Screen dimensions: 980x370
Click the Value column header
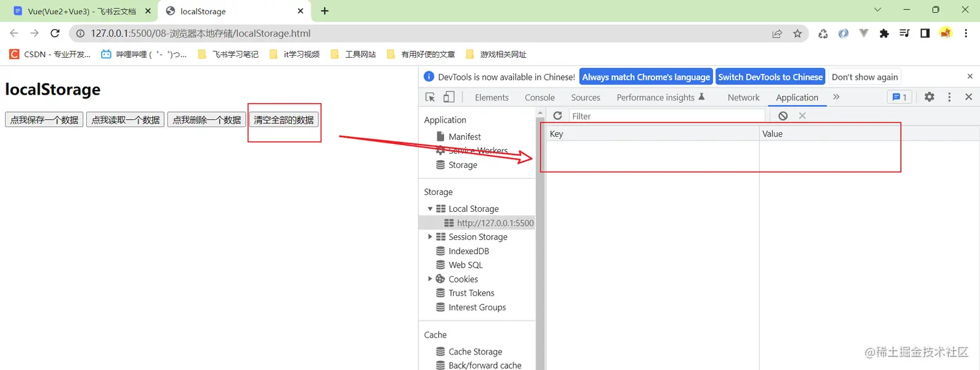(x=869, y=133)
